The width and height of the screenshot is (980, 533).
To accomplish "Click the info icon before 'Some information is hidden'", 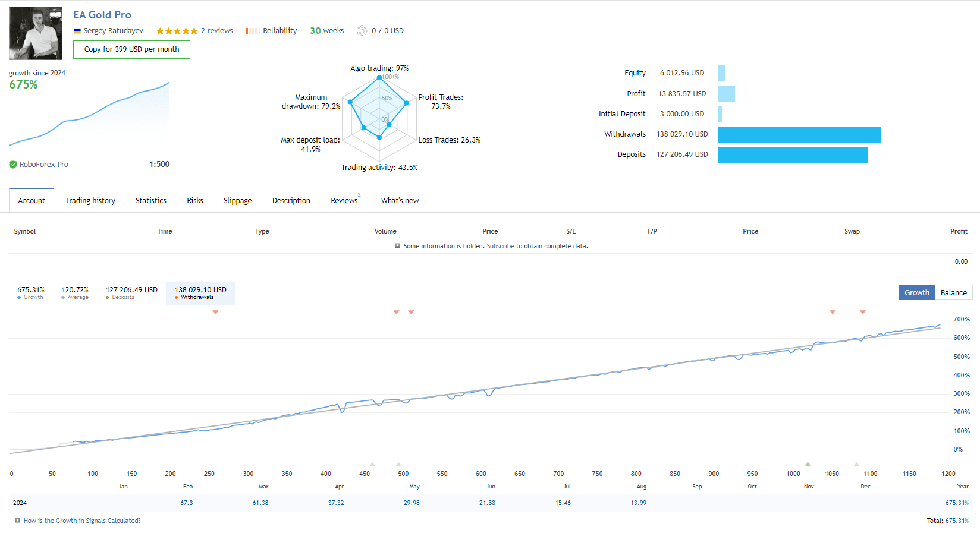I will tap(397, 246).
